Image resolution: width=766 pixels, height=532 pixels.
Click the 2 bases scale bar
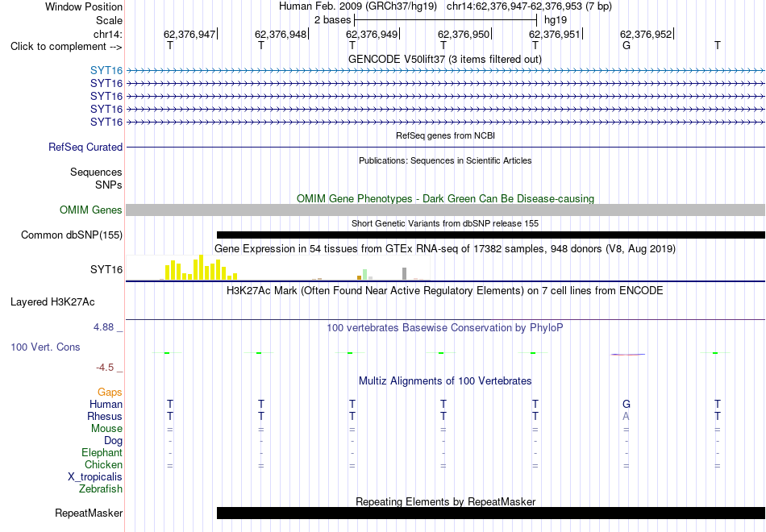[x=446, y=20]
